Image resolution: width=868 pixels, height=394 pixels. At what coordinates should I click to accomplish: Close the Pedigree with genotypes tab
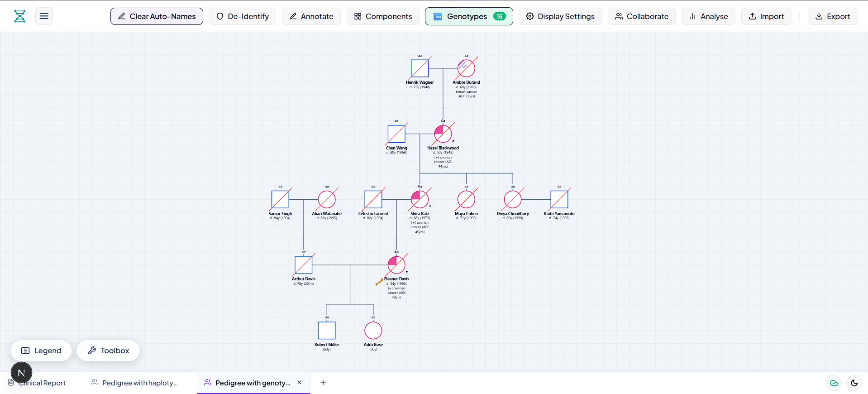click(299, 383)
